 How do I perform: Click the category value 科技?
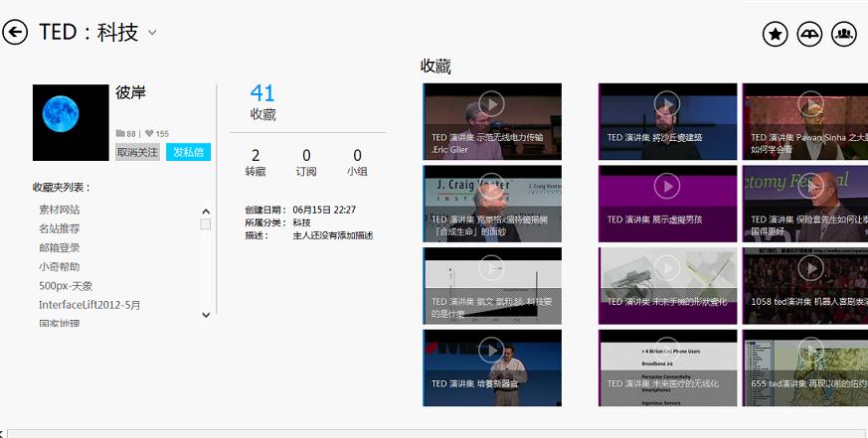(301, 222)
